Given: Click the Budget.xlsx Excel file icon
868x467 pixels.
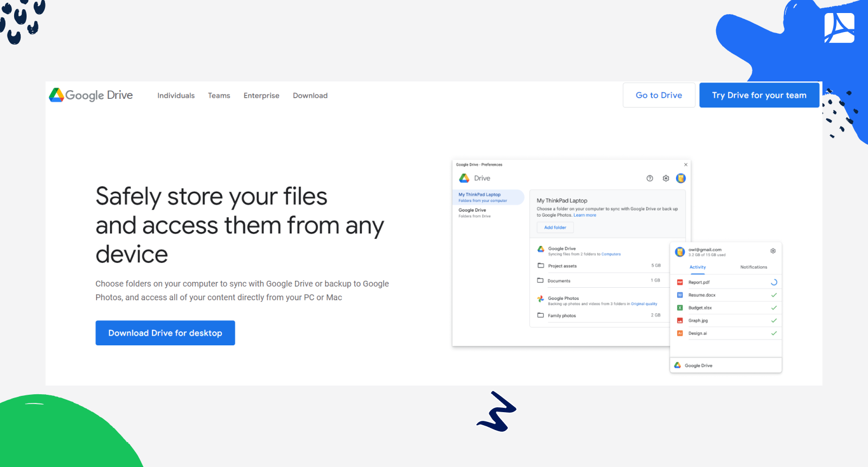Looking at the screenshot, I should coord(680,308).
